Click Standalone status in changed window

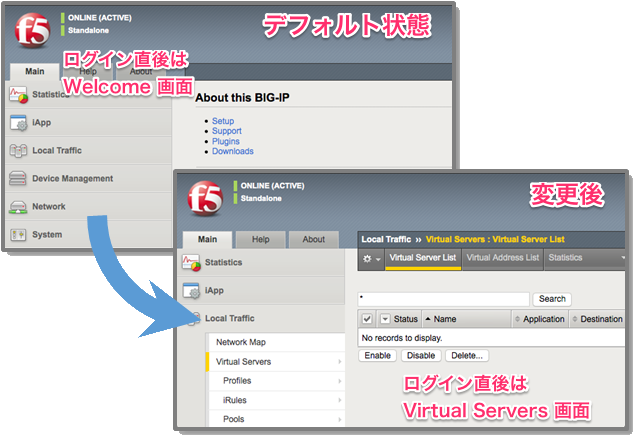tap(261, 198)
